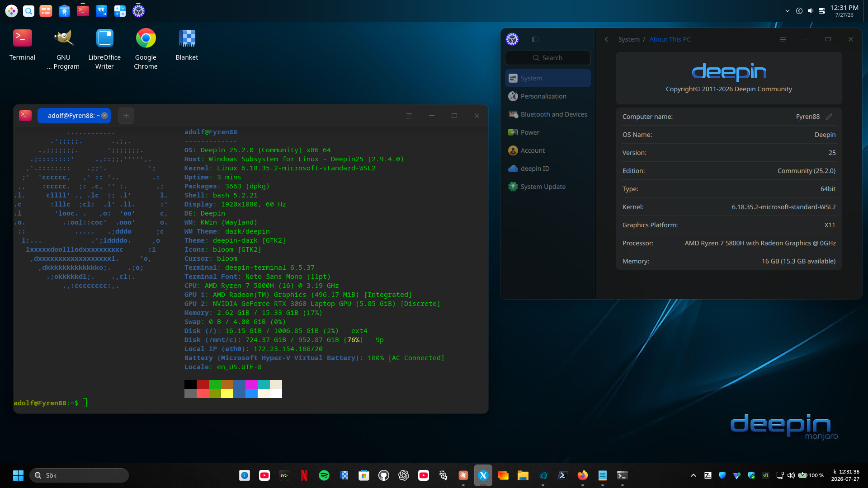868x488 pixels.
Task: Open the Google Chrome desktop shortcut
Action: (146, 50)
